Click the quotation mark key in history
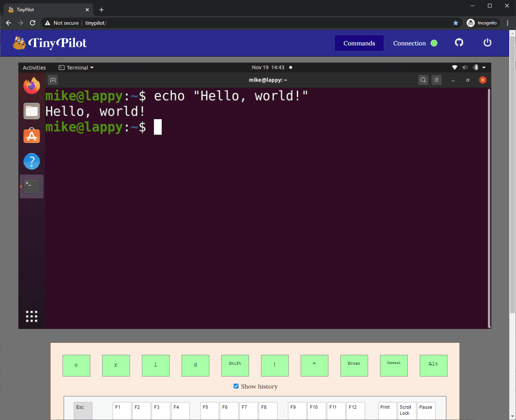The width and height of the screenshot is (516, 420). [x=315, y=366]
